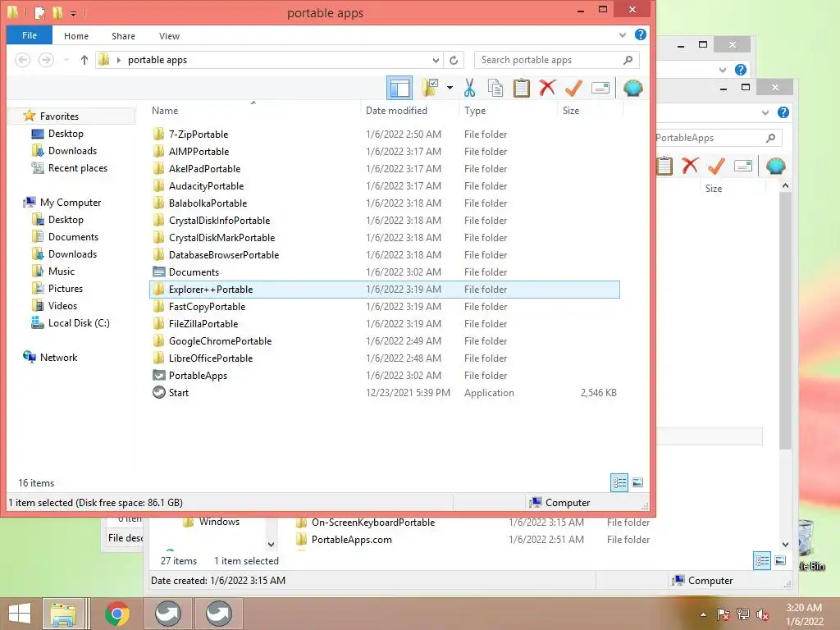Click the E-mail envelope icon in front toolbar
This screenshot has height=630, width=840.
click(x=600, y=88)
